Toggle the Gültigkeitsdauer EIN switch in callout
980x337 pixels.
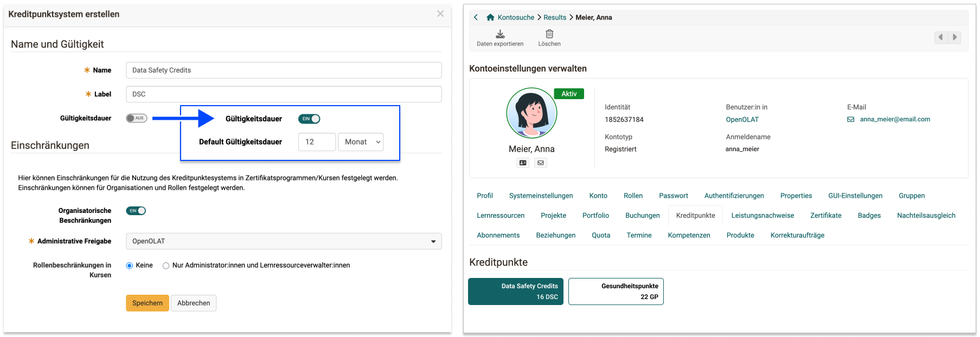click(x=309, y=119)
